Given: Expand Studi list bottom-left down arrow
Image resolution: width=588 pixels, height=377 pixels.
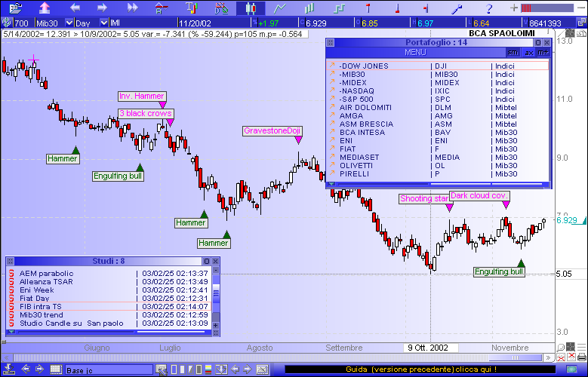Looking at the screenshot, I should coord(11,332).
